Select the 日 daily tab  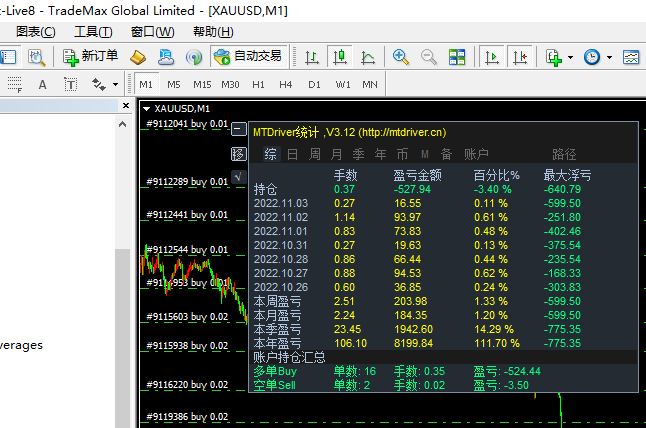coord(293,154)
